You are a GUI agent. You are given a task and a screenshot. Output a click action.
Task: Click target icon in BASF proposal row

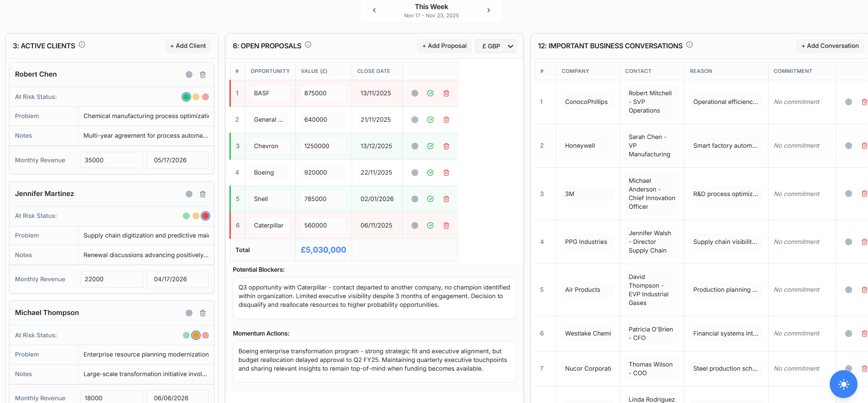[415, 93]
